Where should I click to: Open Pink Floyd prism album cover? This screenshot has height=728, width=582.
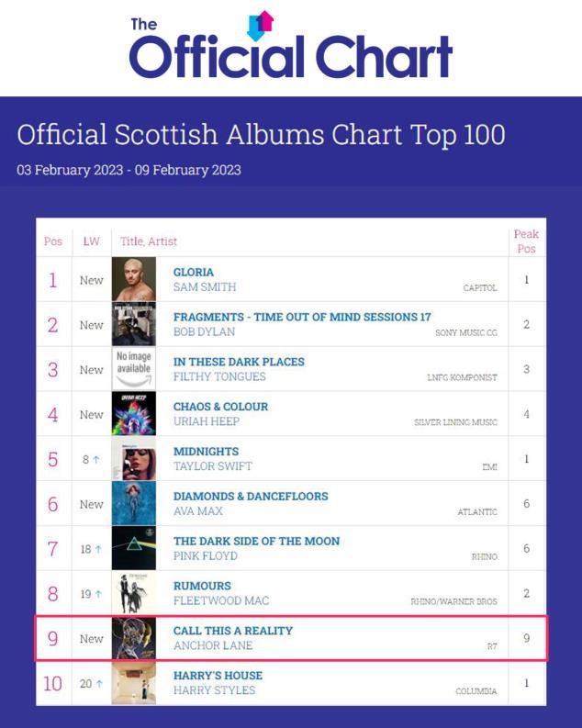pyautogui.click(x=134, y=549)
